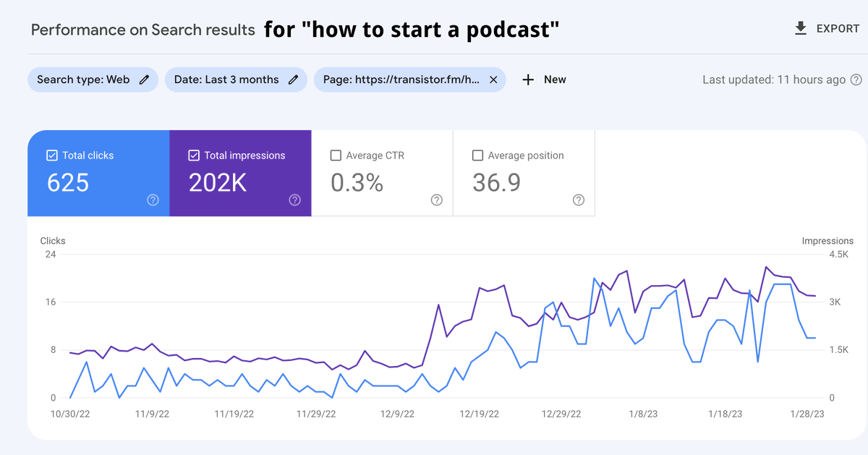Click the plus icon to add filter
Screen dimensions: 868x455
click(x=528, y=80)
